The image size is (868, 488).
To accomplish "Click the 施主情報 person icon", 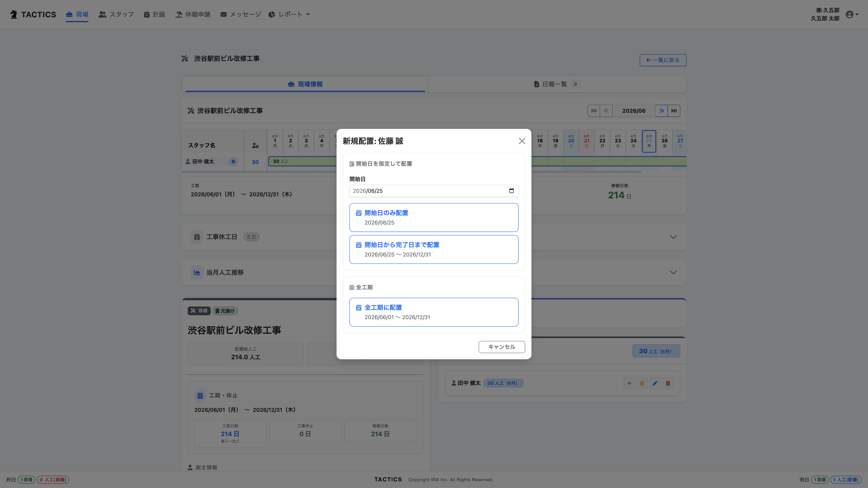I will click(190, 468).
